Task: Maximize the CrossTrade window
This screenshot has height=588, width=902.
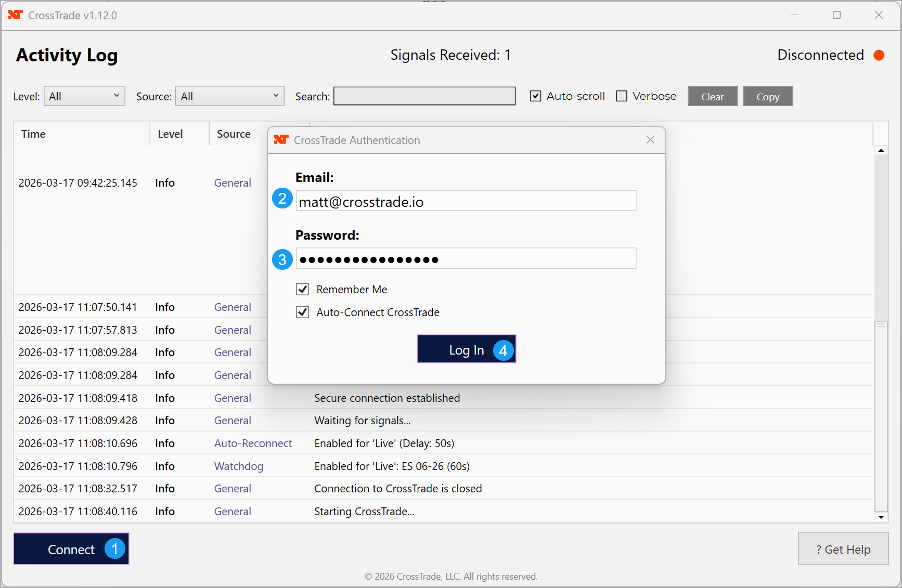Action: click(x=836, y=15)
